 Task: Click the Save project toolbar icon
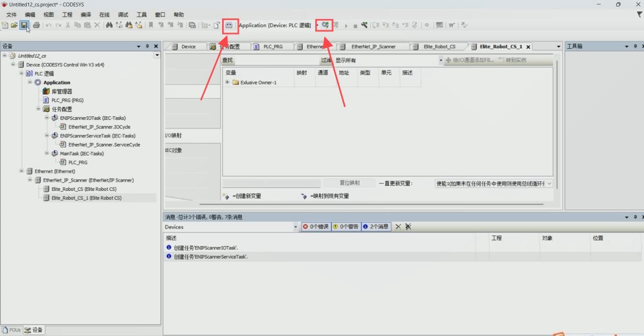24,25
